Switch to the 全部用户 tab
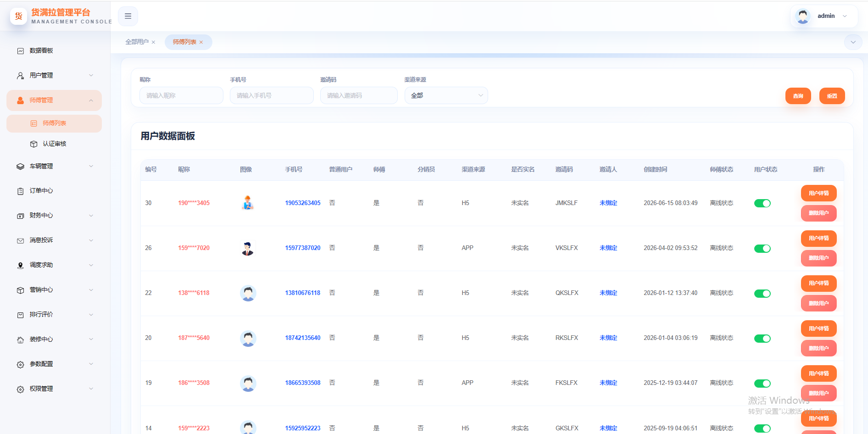 (x=137, y=42)
